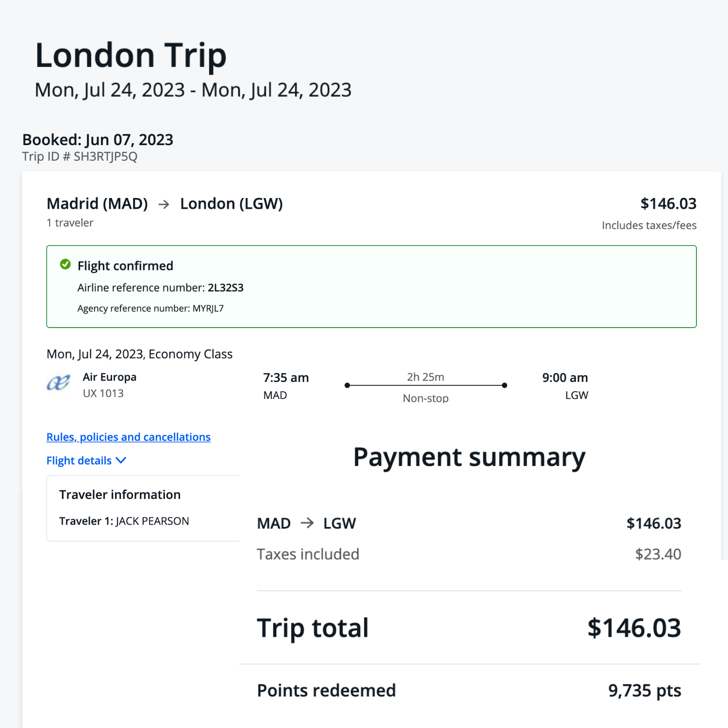
Task: Click Points redeemed 9,735 pts value
Action: pos(645,690)
